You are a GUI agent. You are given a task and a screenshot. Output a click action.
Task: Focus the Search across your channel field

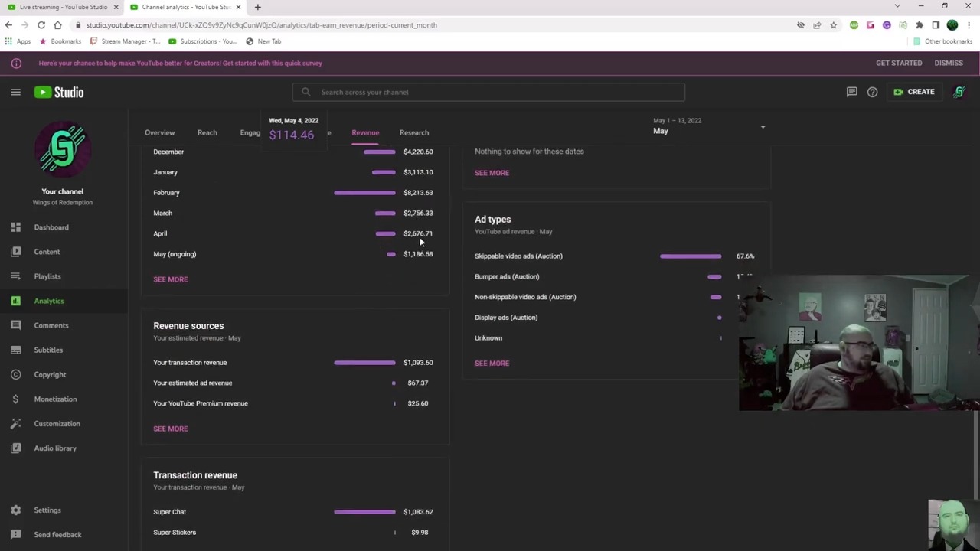pos(488,92)
